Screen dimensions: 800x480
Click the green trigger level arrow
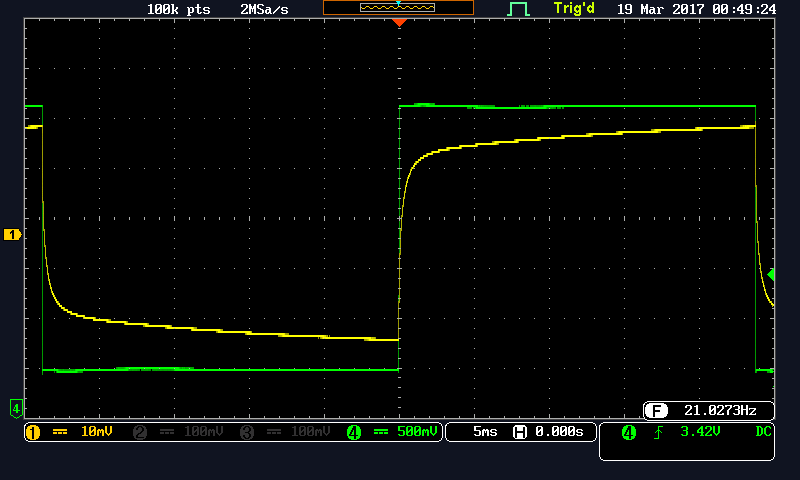tap(771, 274)
